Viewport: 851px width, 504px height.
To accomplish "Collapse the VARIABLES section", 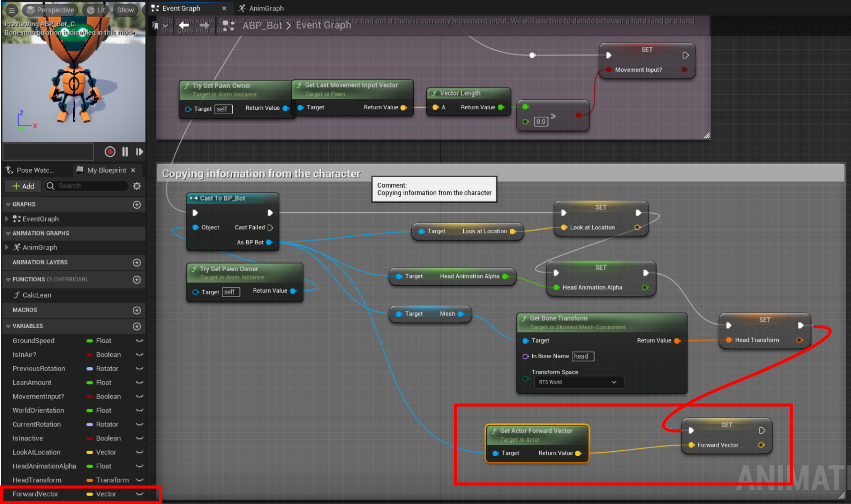I will pos(8,326).
